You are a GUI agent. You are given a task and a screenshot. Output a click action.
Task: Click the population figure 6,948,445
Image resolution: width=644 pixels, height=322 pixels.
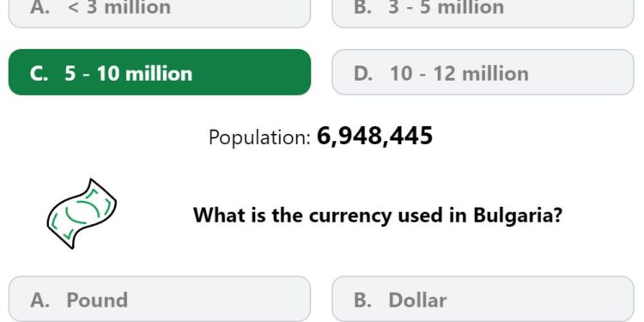374,137
